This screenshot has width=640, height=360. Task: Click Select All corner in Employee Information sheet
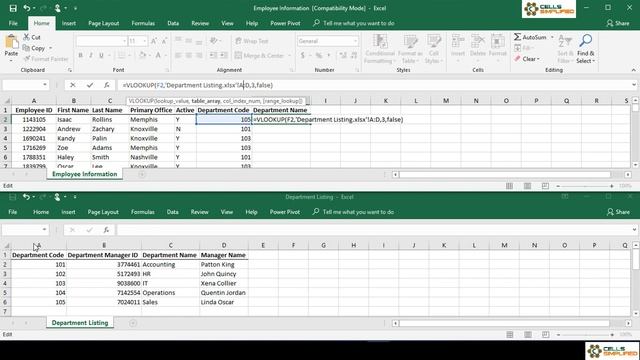(x=7, y=100)
